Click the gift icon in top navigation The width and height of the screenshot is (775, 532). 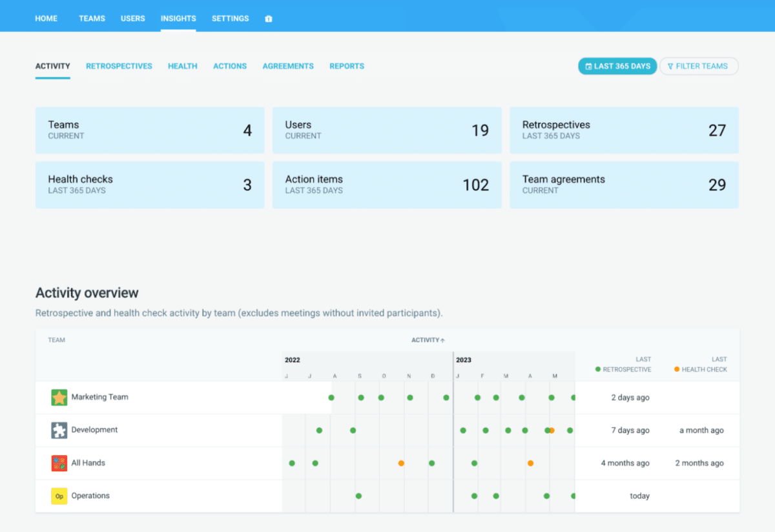269,19
